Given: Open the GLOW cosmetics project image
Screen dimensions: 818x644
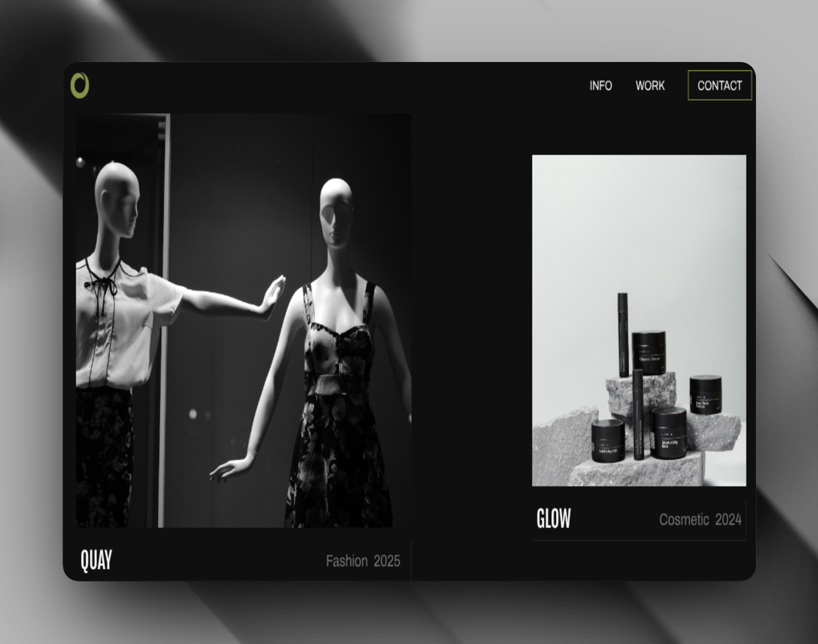Looking at the screenshot, I should (x=639, y=320).
